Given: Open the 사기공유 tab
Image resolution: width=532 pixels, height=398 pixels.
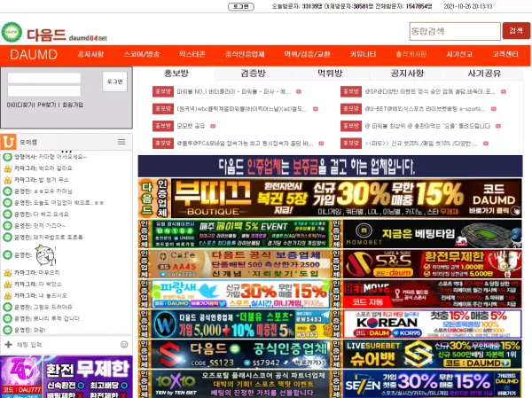Looking at the screenshot, I should click(484, 74).
